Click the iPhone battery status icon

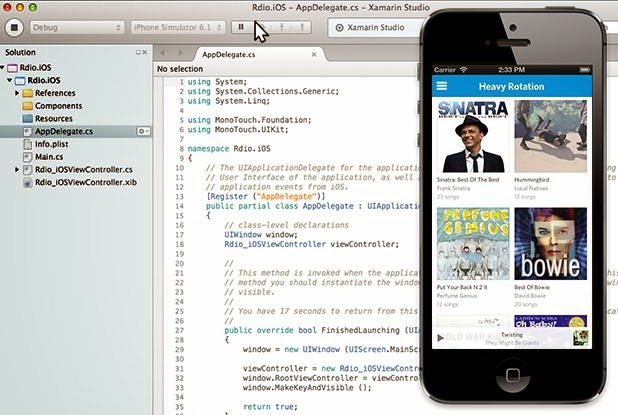[x=584, y=70]
